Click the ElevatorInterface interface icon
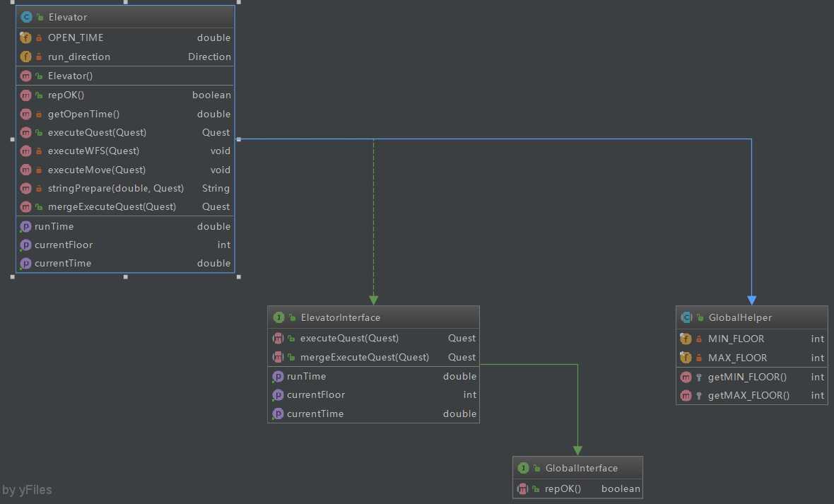The height and width of the screenshot is (504, 834). (278, 317)
